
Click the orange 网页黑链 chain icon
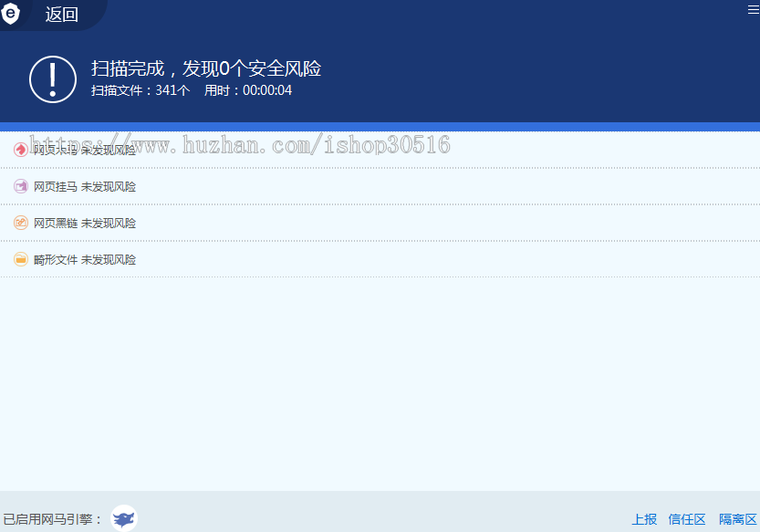(x=20, y=223)
